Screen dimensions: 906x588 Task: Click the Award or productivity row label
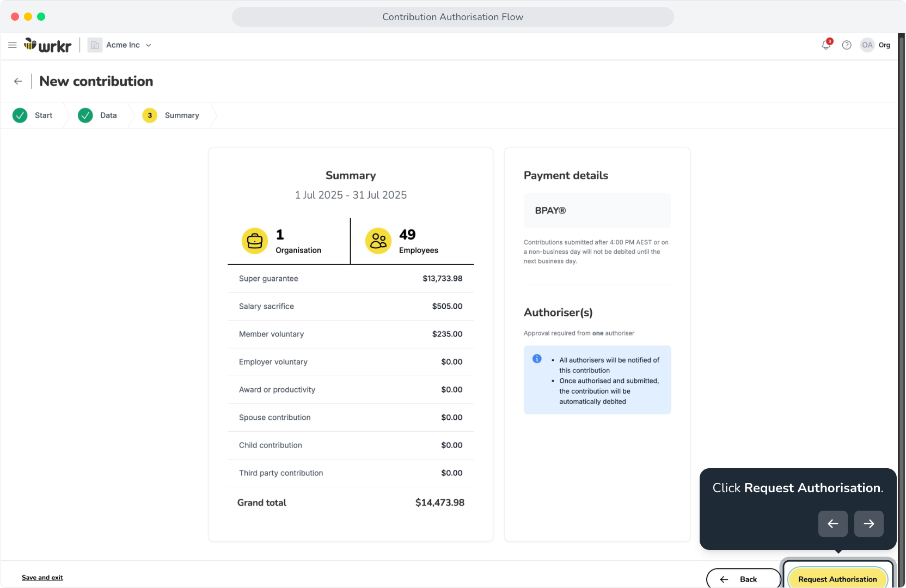click(277, 390)
